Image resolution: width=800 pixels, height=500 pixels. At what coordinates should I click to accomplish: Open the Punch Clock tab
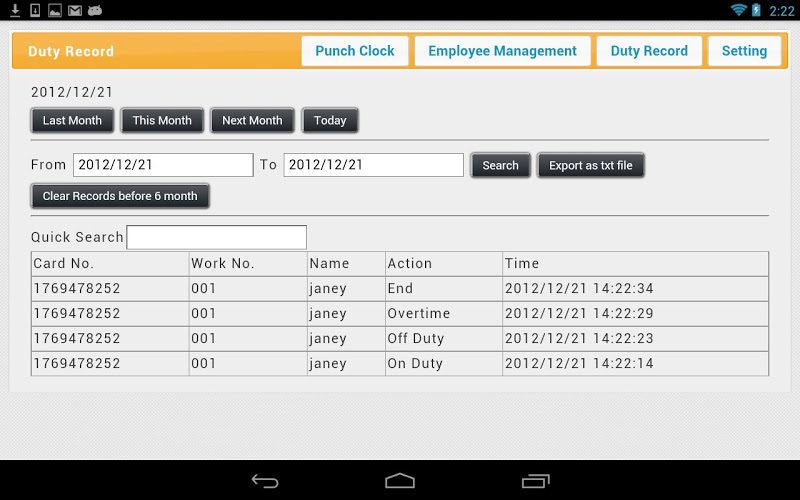pyautogui.click(x=355, y=51)
